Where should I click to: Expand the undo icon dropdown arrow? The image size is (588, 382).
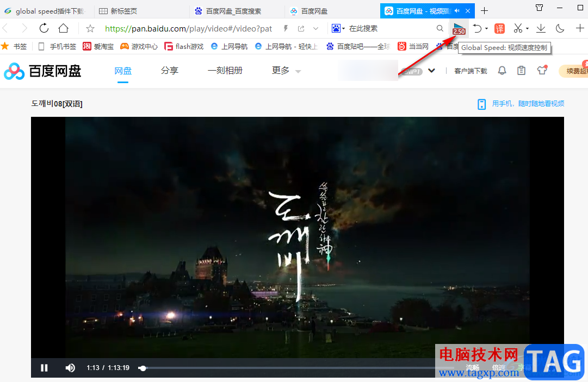click(486, 28)
